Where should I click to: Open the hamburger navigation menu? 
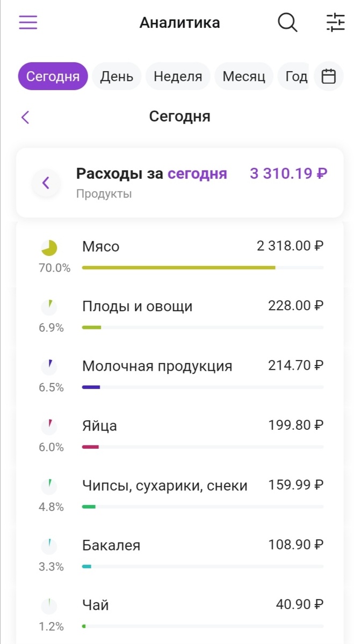[27, 22]
